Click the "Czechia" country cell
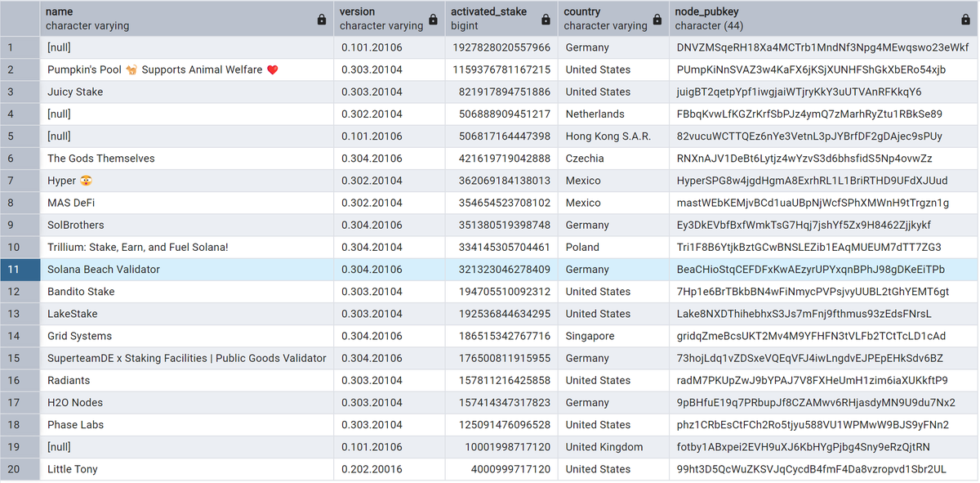Screen dimensions: 980x483 612,159
